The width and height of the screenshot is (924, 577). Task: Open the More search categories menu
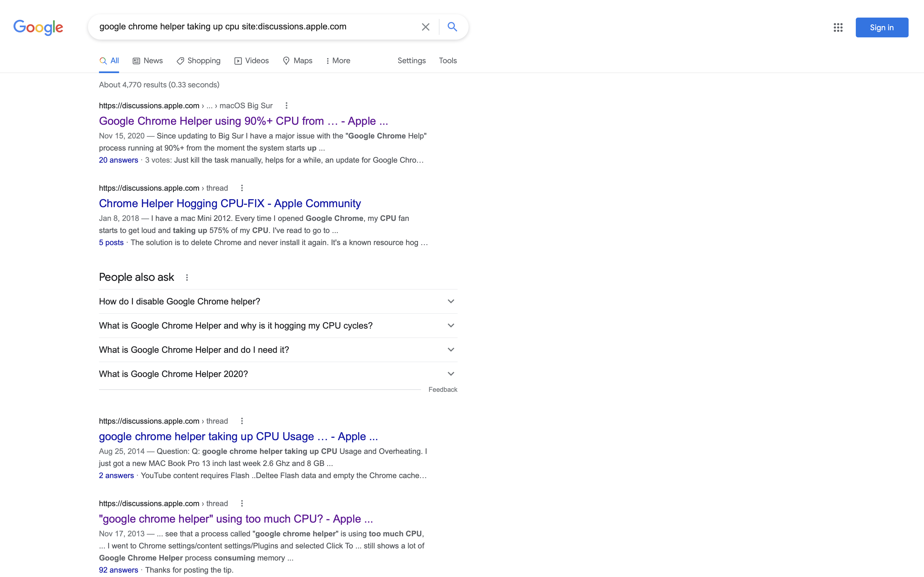pos(338,61)
